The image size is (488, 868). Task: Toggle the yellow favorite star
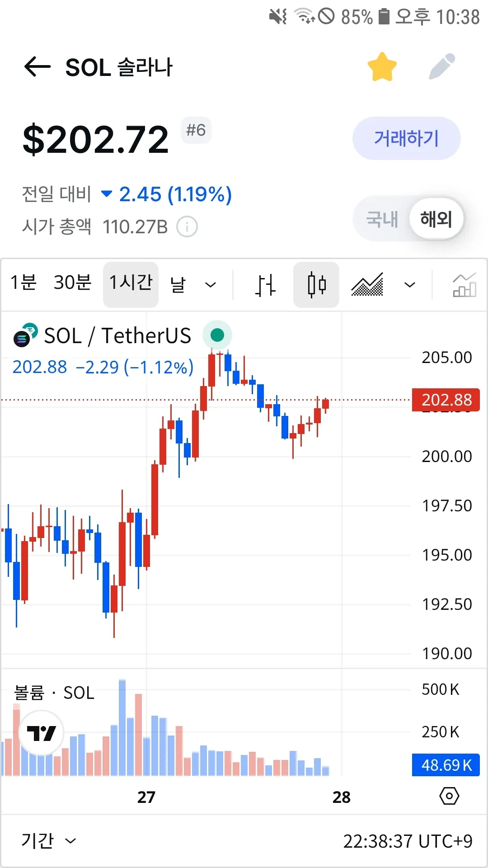(x=382, y=67)
